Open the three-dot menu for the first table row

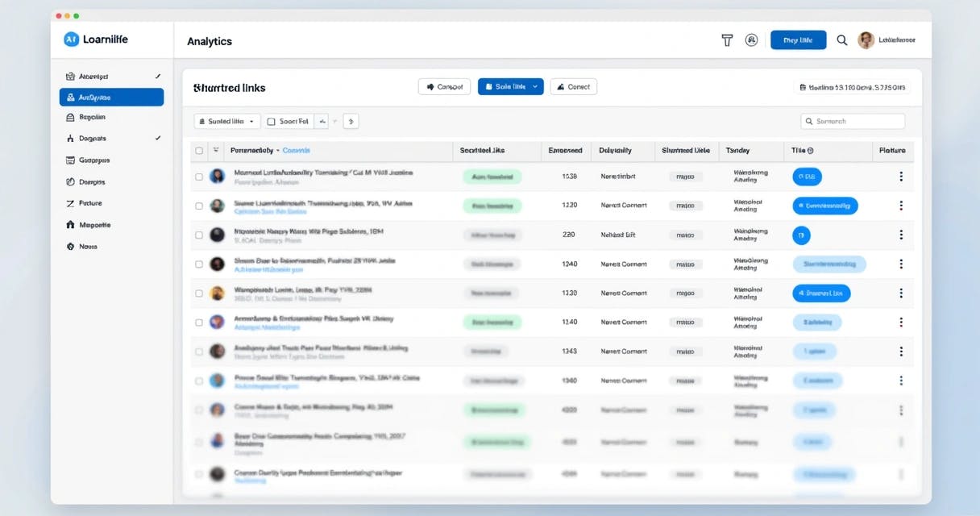click(900, 177)
